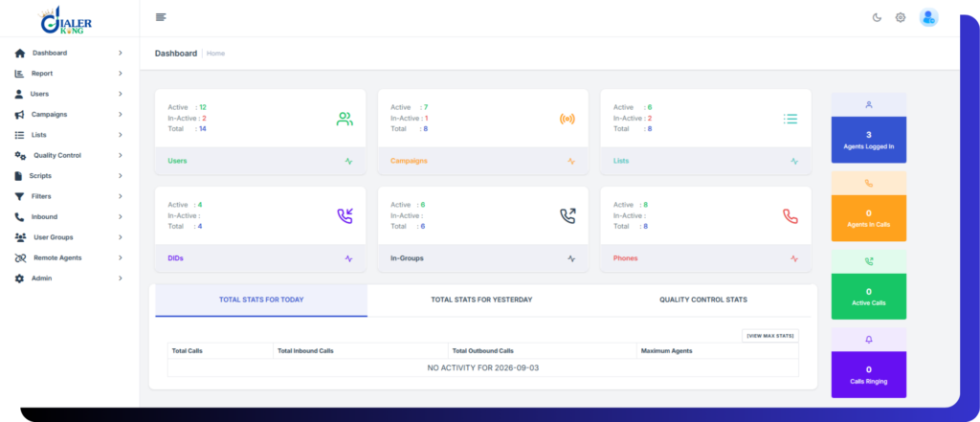The width and height of the screenshot is (980, 422).
Task: Expand the Remote Agents menu chevron
Action: click(x=120, y=258)
